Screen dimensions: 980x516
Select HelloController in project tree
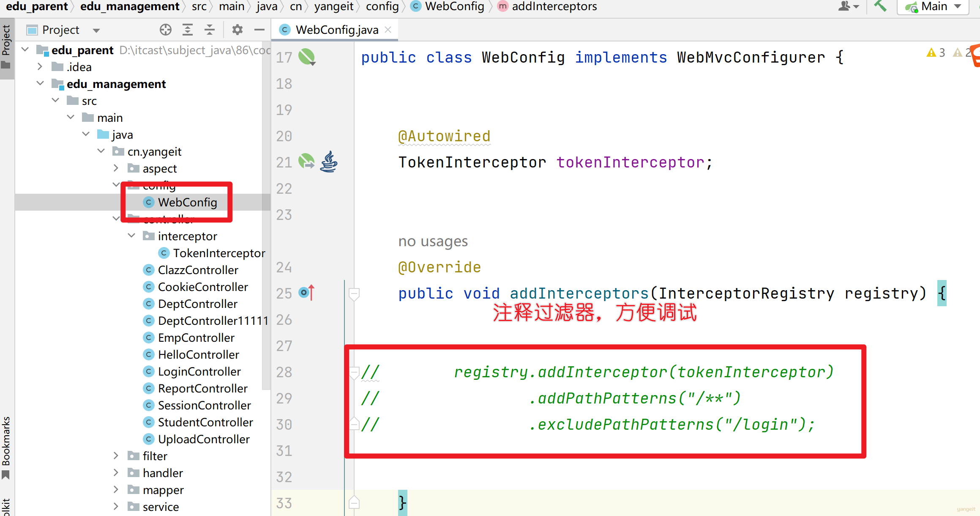pos(191,354)
